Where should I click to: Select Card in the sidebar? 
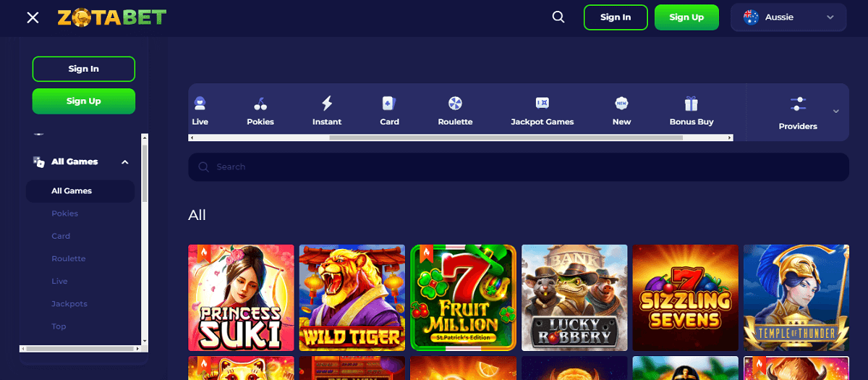61,236
